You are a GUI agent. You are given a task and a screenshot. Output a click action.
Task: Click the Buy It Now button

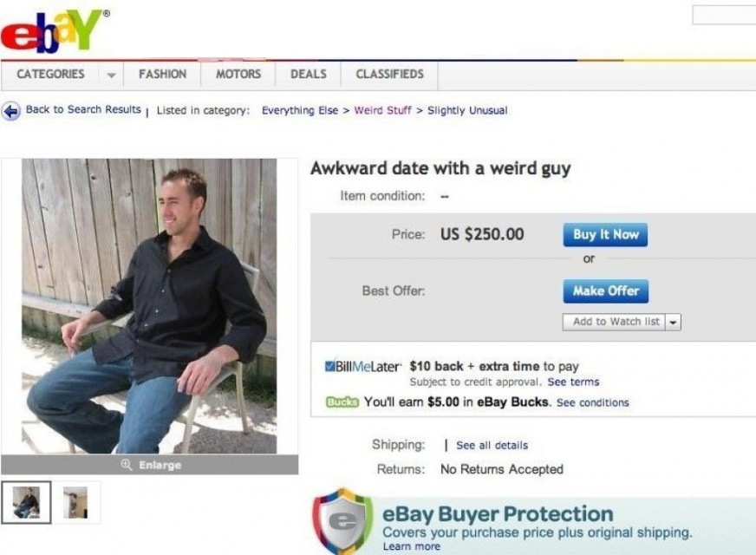click(605, 235)
